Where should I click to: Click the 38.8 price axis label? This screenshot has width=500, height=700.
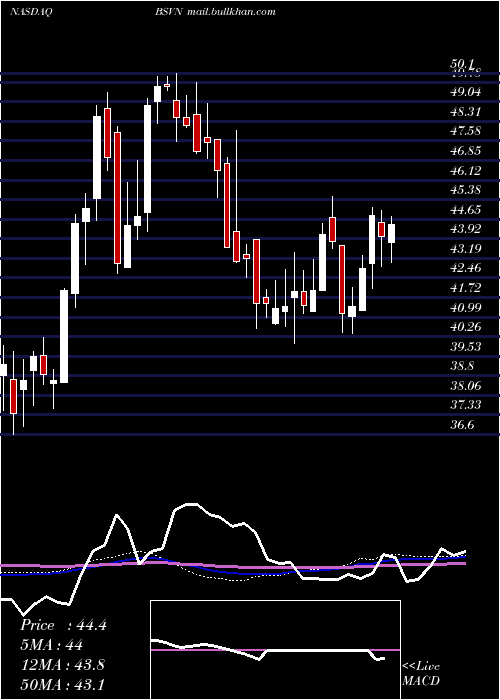pos(463,366)
